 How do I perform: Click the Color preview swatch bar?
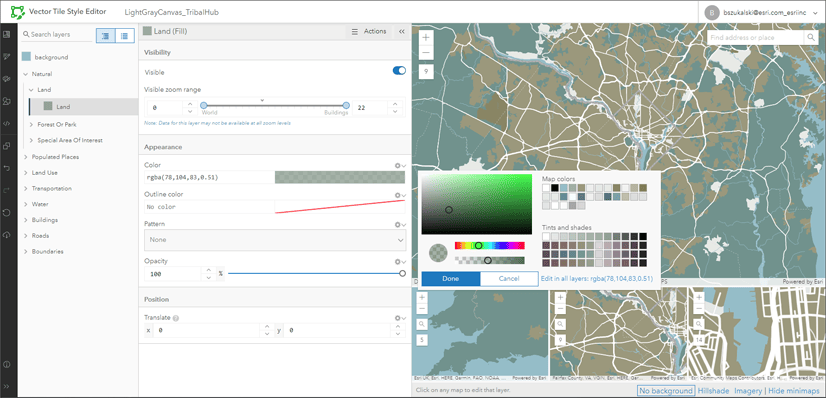(x=340, y=177)
